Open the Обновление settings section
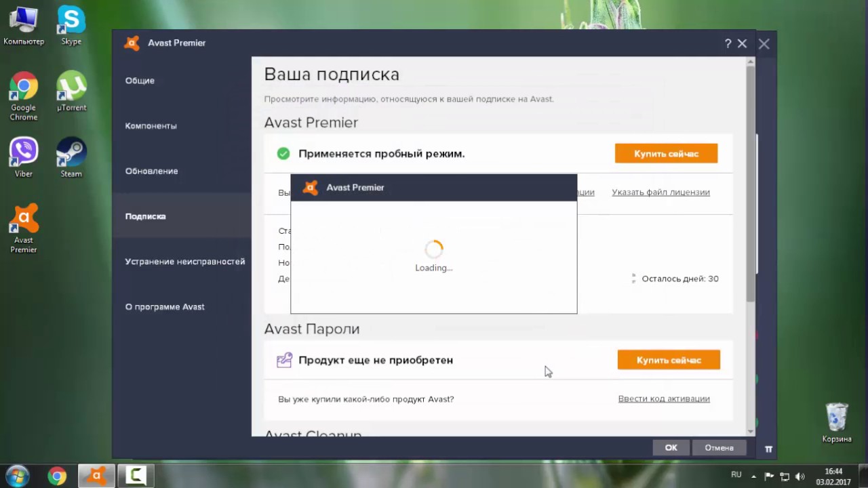Screen dimensions: 868x488 coord(151,171)
